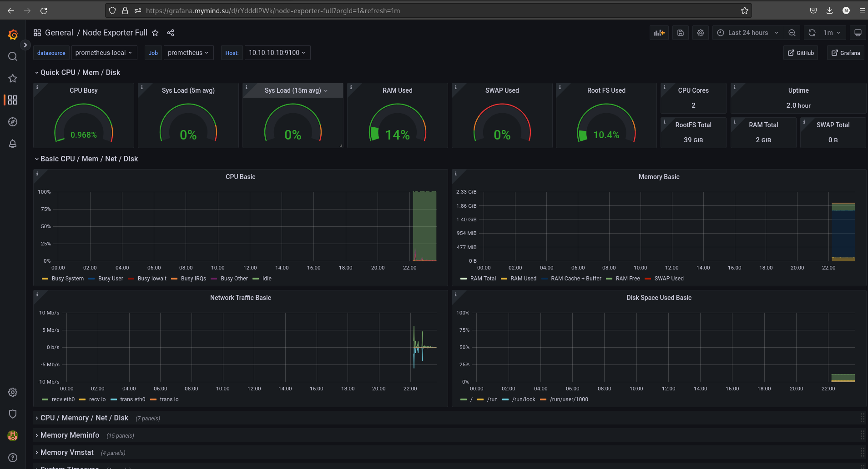This screenshot has width=868, height=469.
Task: Open Starred dashboards in the sidebar
Action: [13, 78]
